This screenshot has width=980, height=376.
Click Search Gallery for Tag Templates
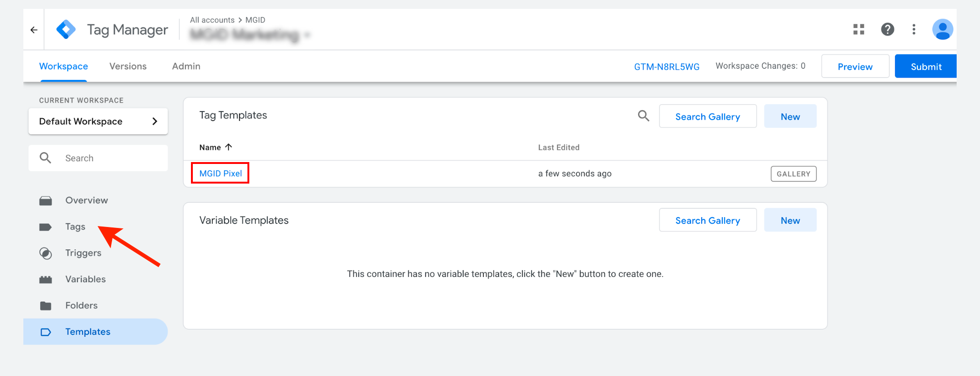click(708, 116)
